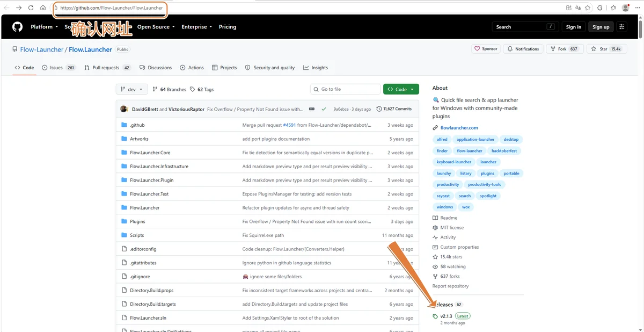This screenshot has width=644, height=332.
Task: Reload the page with the refresh icon
Action: coord(31,8)
